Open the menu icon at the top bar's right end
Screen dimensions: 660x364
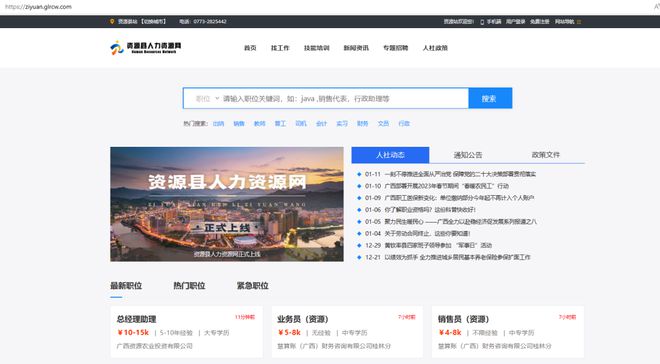579,22
